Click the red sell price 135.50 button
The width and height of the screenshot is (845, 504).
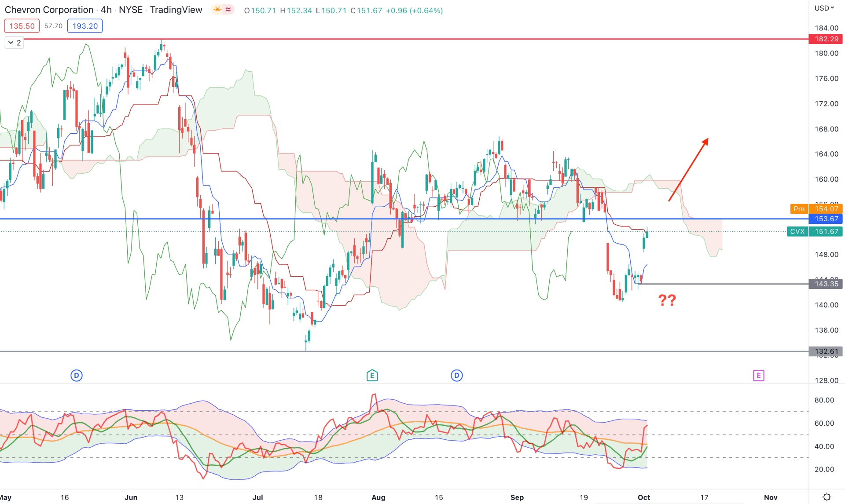tap(22, 26)
